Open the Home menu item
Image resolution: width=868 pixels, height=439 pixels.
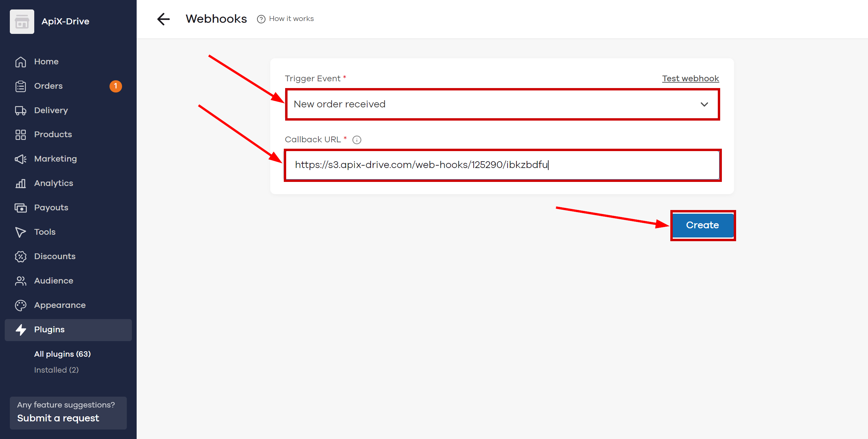(x=68, y=62)
